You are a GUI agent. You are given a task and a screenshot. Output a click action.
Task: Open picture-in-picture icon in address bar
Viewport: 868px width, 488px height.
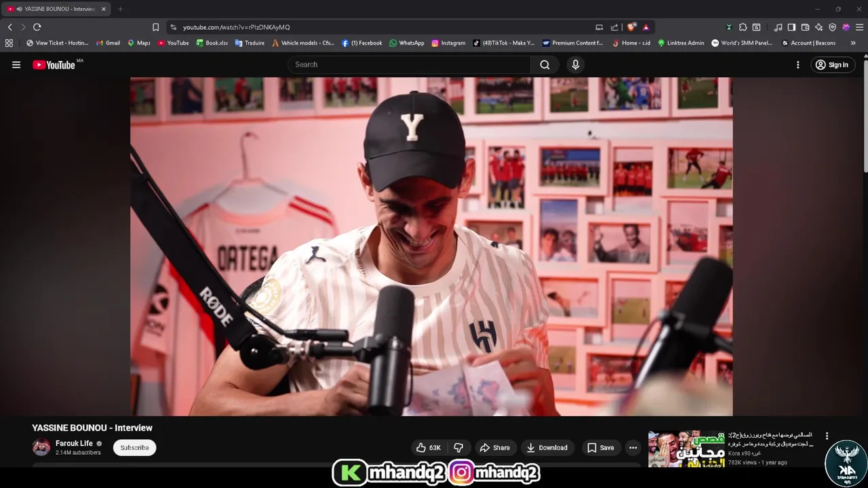coord(599,27)
